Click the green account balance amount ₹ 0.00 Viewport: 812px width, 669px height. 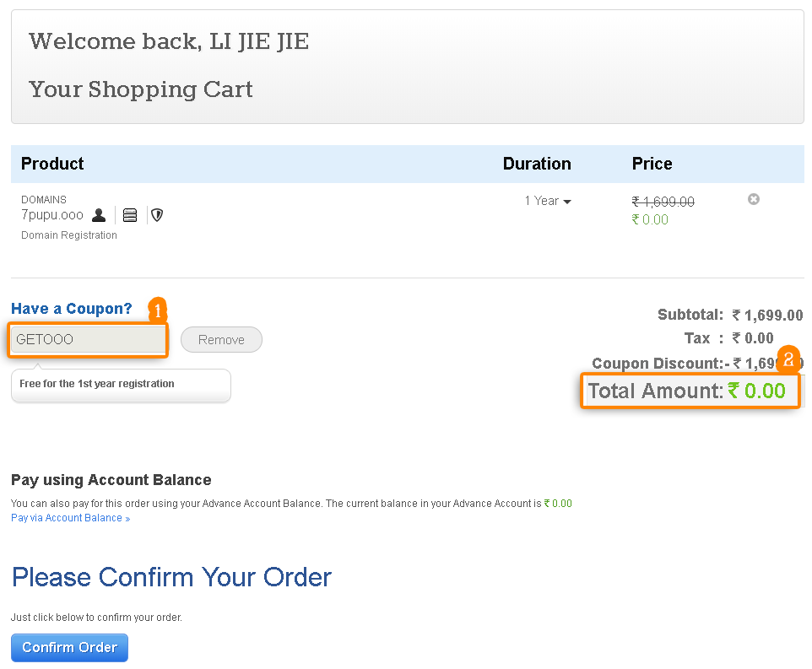click(x=558, y=504)
